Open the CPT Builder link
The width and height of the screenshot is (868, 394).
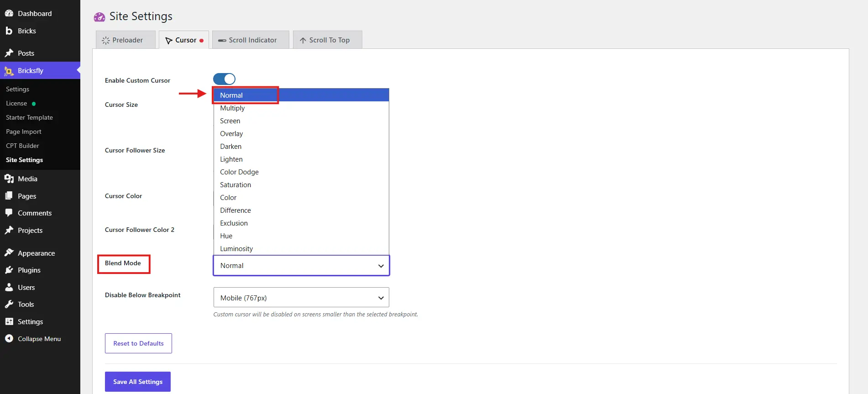tap(22, 146)
